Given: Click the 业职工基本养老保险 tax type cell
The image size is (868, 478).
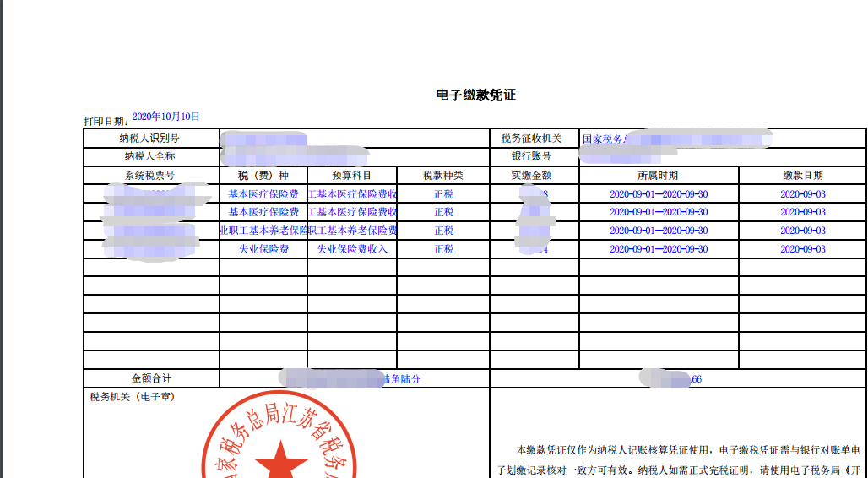Looking at the screenshot, I should [x=263, y=231].
